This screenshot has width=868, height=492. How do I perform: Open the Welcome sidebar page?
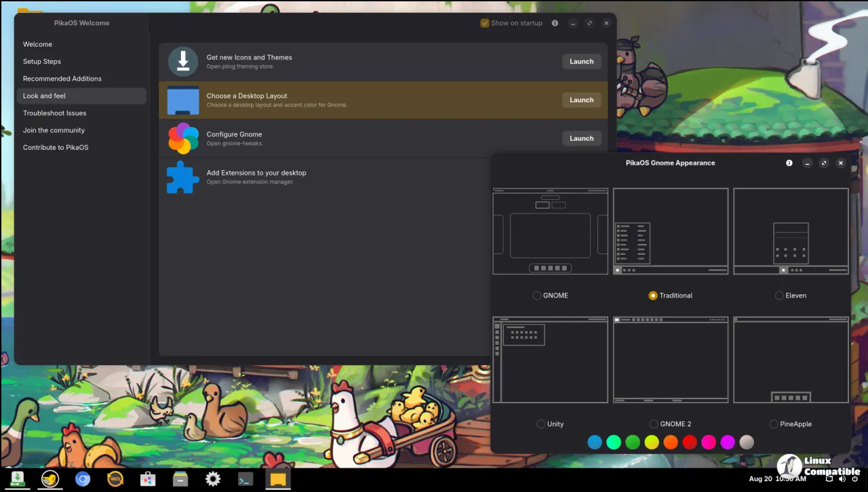[81, 44]
